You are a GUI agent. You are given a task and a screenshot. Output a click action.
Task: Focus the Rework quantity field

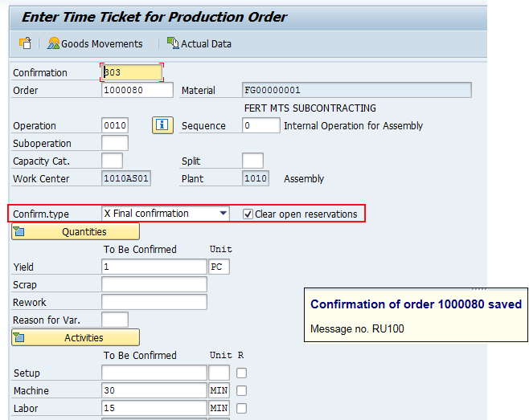coord(154,302)
